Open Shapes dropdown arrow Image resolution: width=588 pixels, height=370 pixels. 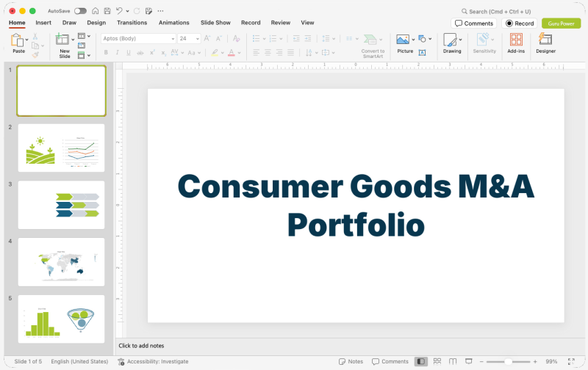pyautogui.click(x=430, y=39)
